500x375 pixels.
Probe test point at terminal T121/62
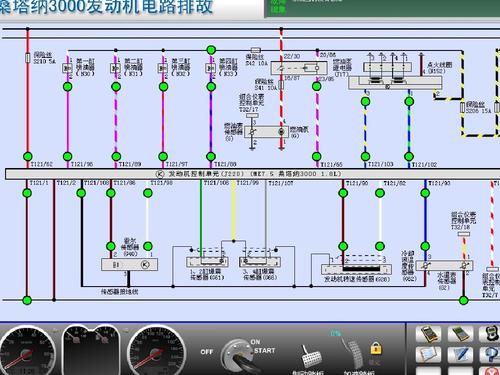pyautogui.click(x=28, y=156)
